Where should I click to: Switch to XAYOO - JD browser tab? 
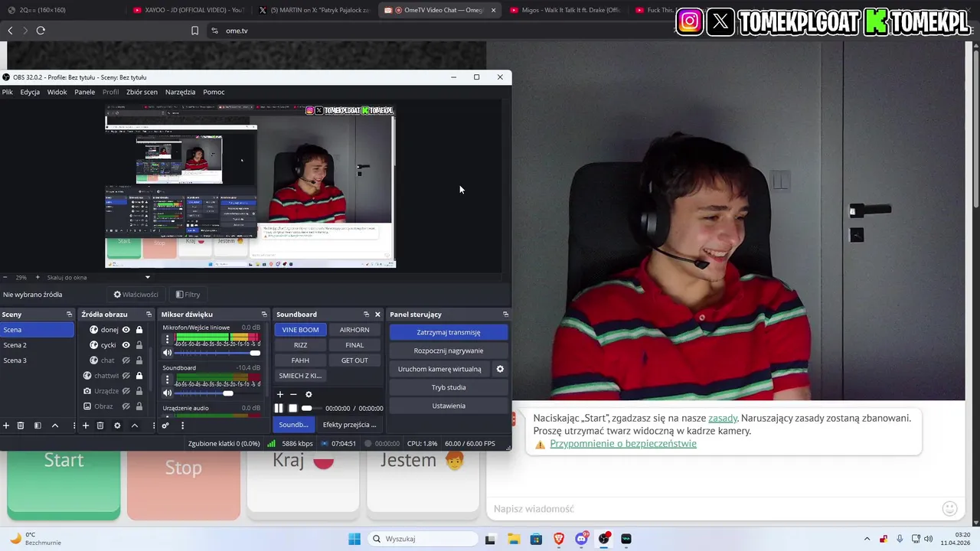click(188, 10)
